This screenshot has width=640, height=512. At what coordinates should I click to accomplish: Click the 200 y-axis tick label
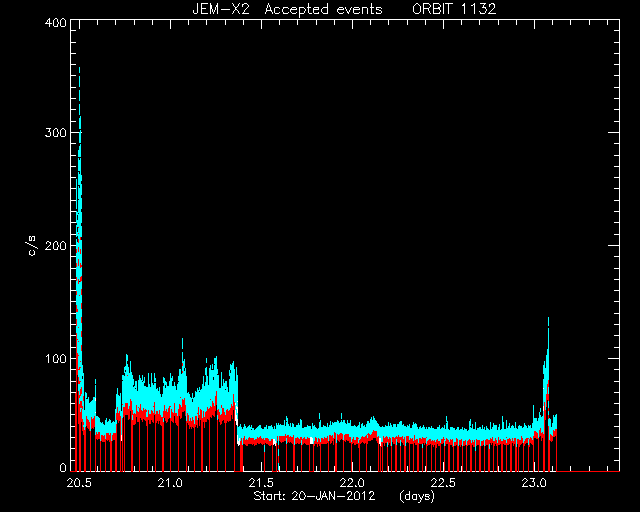pyautogui.click(x=55, y=246)
